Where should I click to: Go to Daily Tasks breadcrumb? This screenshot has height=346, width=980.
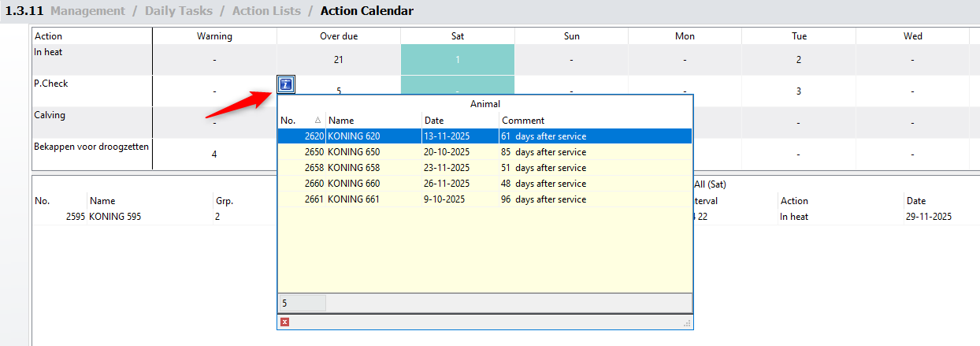(178, 11)
